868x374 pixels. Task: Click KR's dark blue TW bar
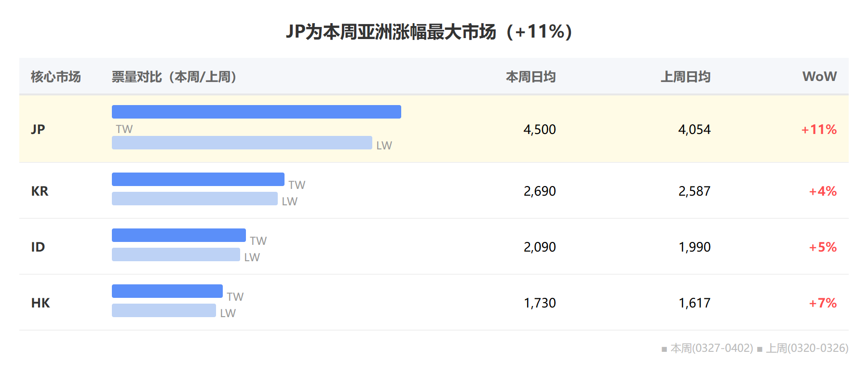click(198, 179)
